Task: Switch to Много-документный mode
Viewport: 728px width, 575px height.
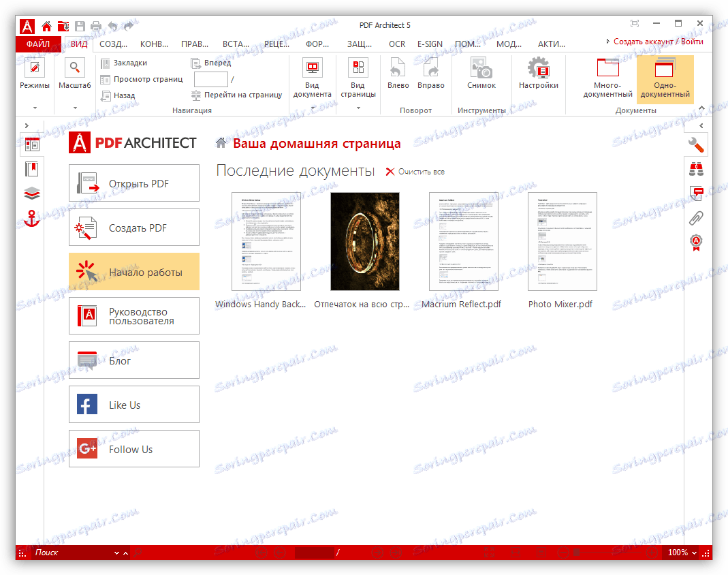Action: [x=607, y=78]
